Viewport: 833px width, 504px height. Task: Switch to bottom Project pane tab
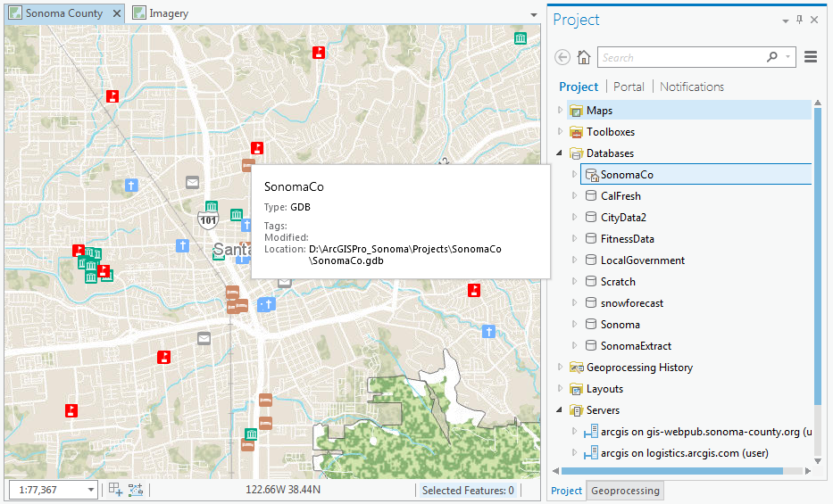(566, 491)
